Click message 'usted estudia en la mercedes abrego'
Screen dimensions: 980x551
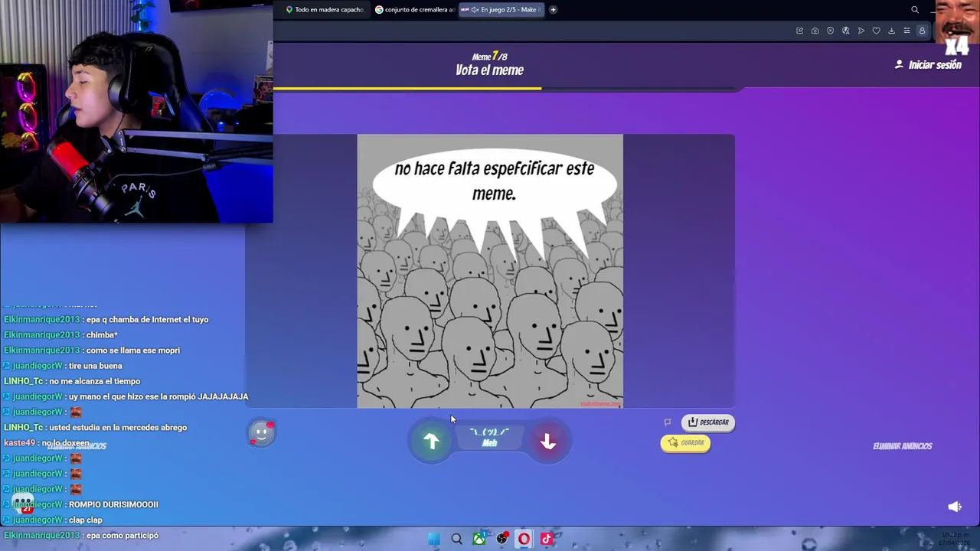(x=118, y=427)
